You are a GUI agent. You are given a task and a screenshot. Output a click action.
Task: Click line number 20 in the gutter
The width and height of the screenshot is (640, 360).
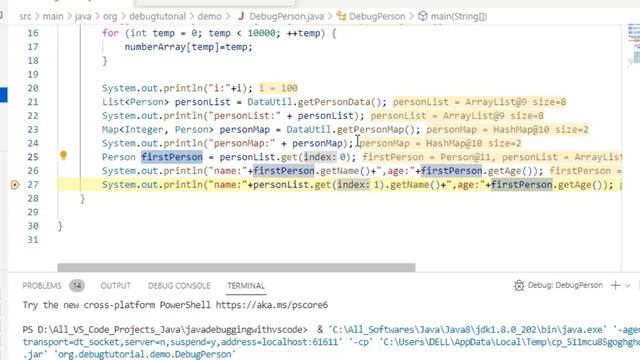33,88
